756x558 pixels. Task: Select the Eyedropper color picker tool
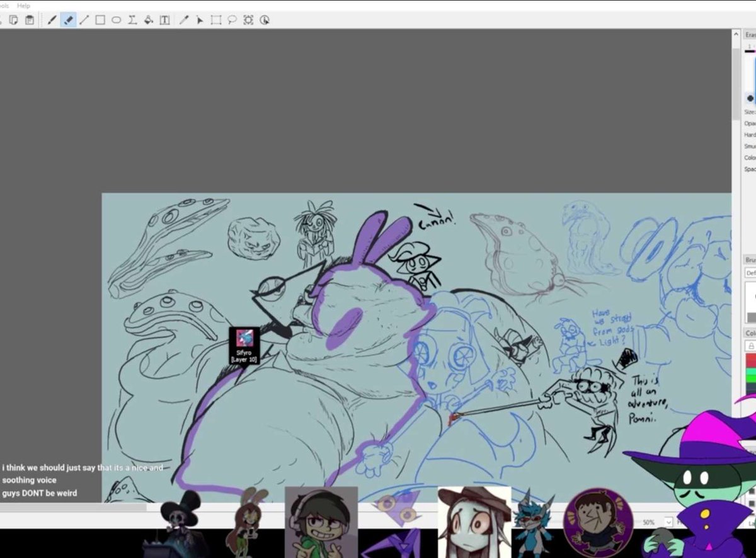184,20
